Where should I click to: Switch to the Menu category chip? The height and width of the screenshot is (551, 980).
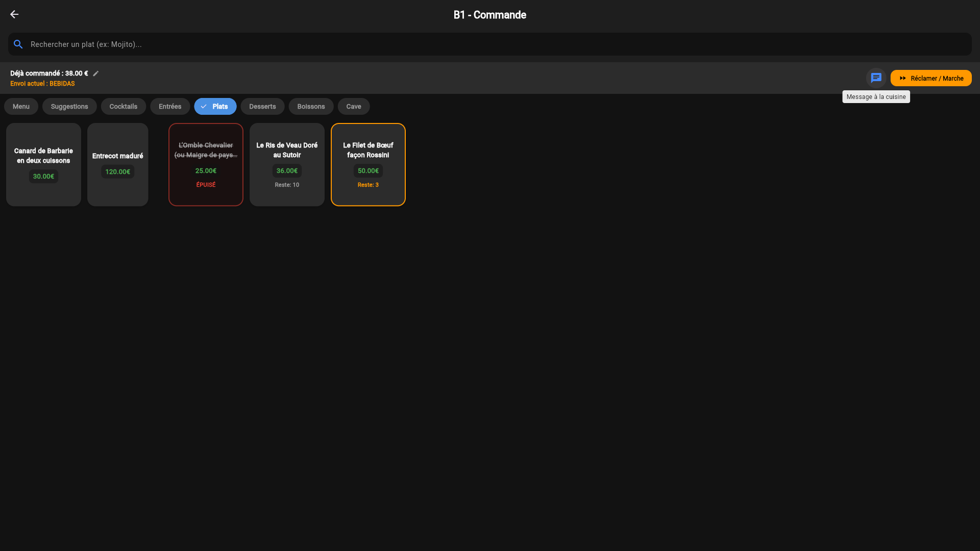(x=21, y=107)
